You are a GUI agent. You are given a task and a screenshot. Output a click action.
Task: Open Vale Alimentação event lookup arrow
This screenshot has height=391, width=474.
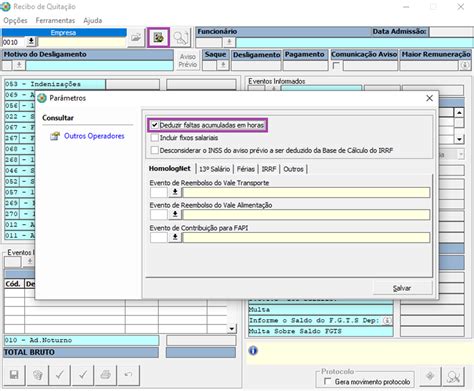pyautogui.click(x=175, y=214)
